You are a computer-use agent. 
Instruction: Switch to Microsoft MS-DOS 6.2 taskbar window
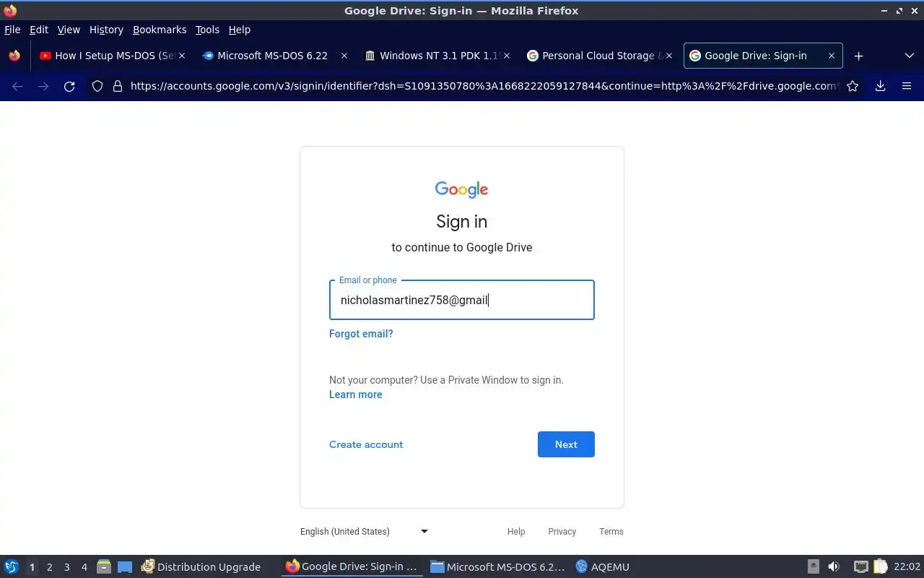click(497, 567)
